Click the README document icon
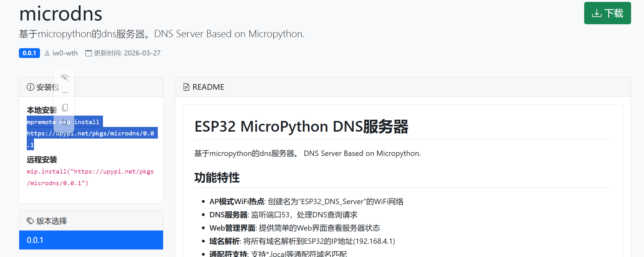The width and height of the screenshot is (644, 257). coord(186,87)
